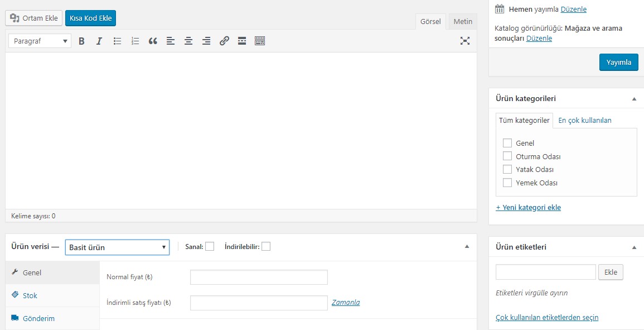Check the Yemek Odası category
The width and height of the screenshot is (644, 330).
coord(507,182)
